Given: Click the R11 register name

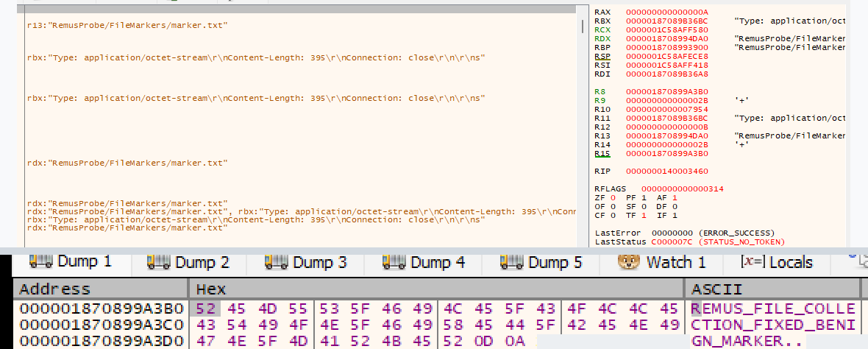Looking at the screenshot, I should (603, 118).
